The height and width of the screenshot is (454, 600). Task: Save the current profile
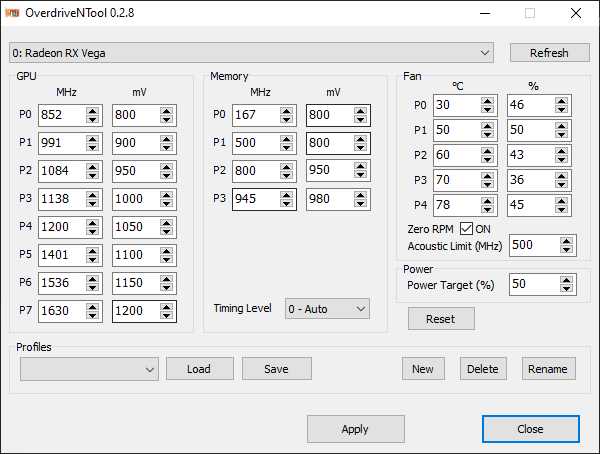pos(276,369)
